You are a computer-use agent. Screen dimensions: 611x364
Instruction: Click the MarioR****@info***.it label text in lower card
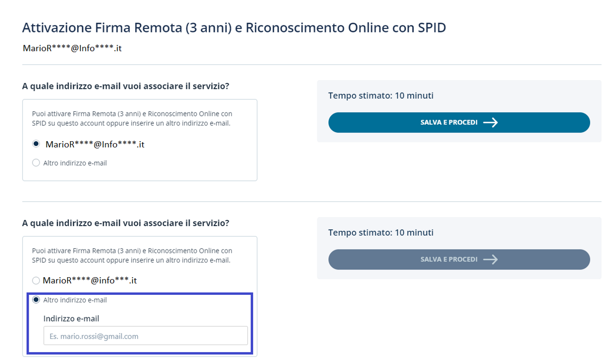coord(90,281)
